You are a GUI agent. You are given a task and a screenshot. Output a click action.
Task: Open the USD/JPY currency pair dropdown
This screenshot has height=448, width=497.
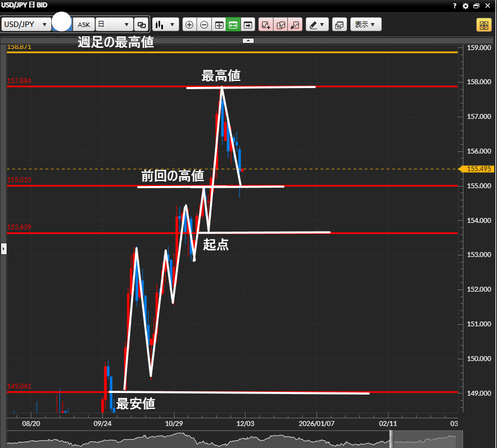click(26, 25)
